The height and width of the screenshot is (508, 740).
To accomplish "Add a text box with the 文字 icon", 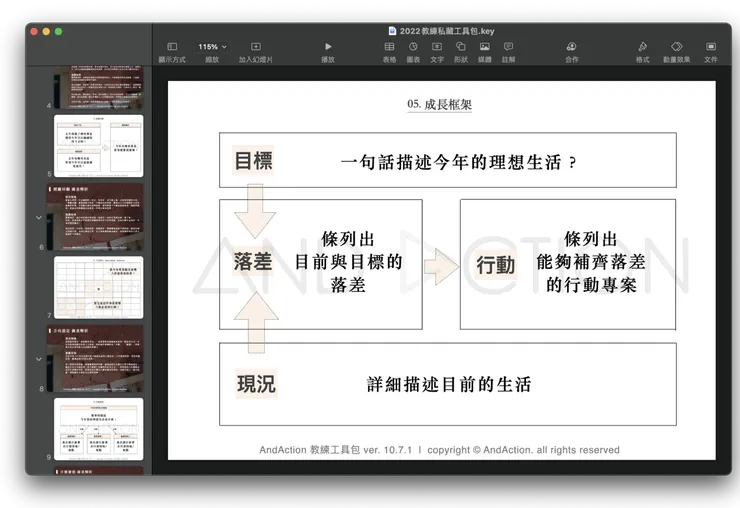I will [437, 46].
